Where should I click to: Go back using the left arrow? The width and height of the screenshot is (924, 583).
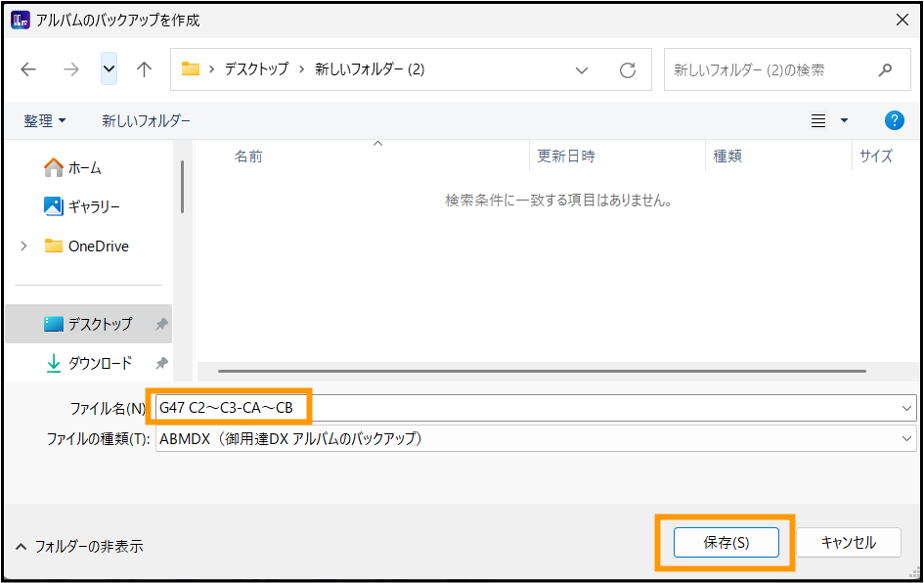27,68
